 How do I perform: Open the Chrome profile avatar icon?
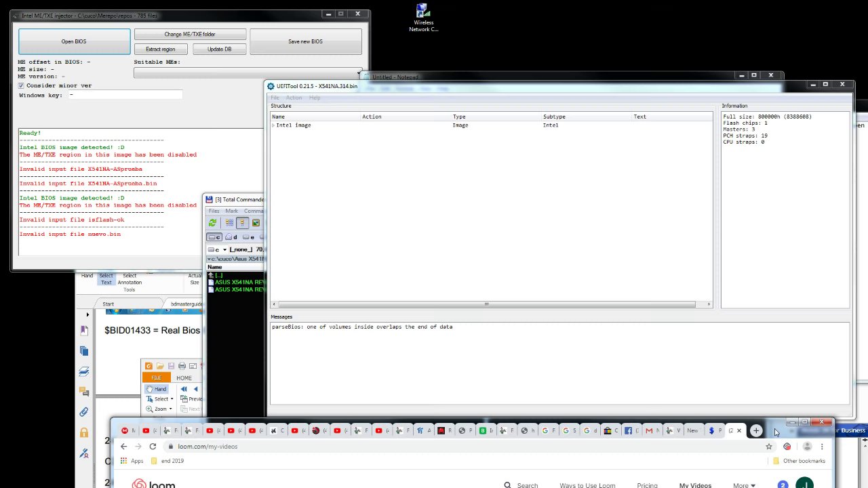(x=807, y=447)
